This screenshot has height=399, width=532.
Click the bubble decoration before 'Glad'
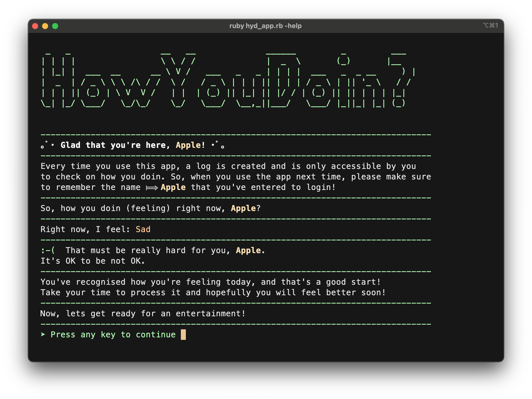pos(47,145)
